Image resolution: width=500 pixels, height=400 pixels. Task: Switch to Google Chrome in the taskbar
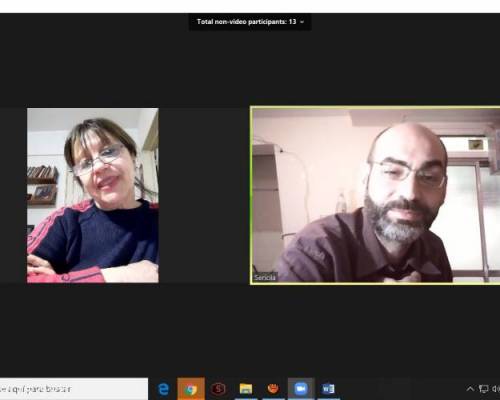pyautogui.click(x=191, y=389)
